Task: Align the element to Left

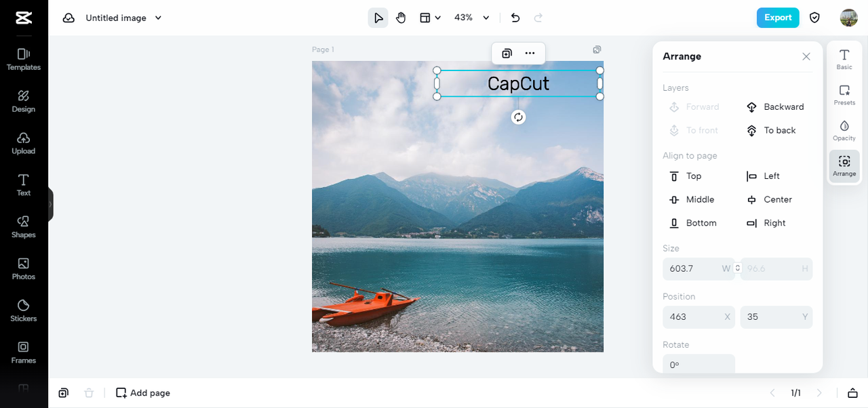Action: (763, 176)
